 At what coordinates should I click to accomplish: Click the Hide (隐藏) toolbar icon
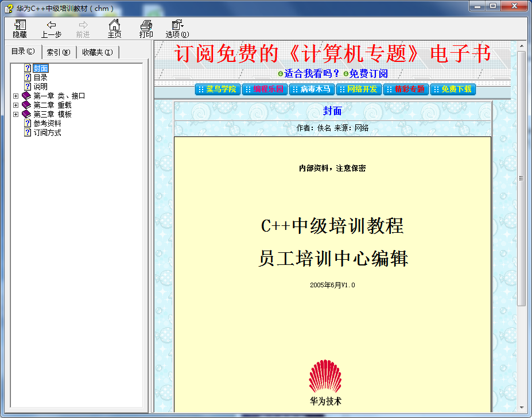[x=20, y=25]
